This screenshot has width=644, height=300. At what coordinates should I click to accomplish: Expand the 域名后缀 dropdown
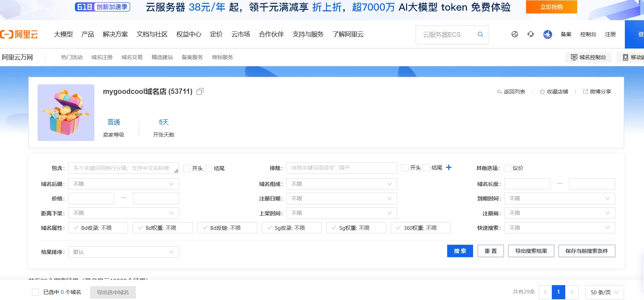tap(123, 184)
